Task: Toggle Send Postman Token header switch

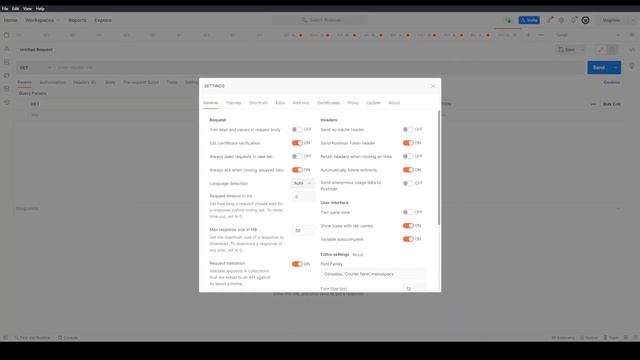Action: click(408, 143)
